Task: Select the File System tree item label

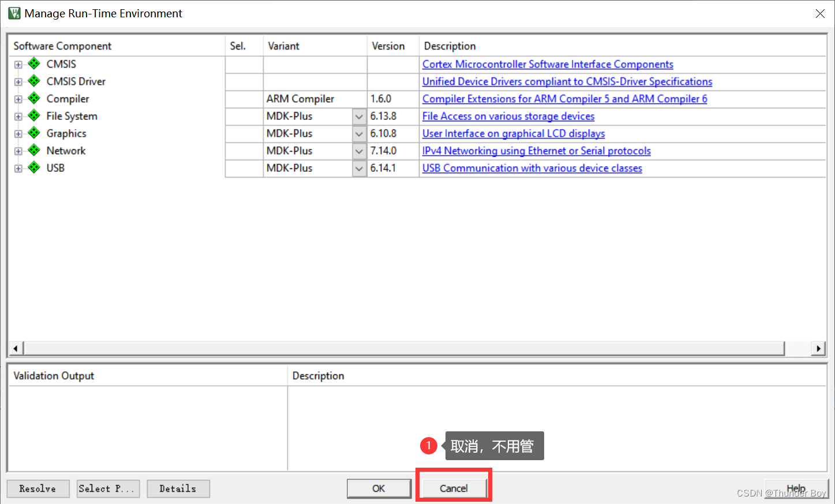Action: point(72,116)
